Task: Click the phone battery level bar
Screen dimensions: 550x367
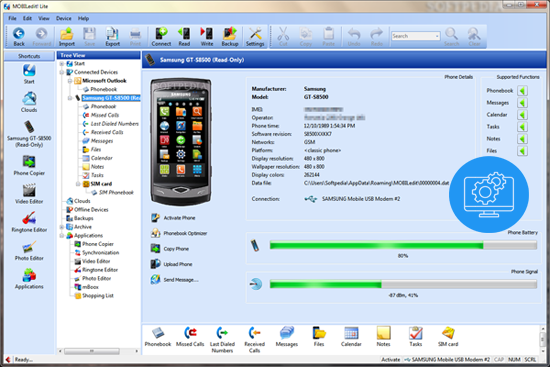Action: click(403, 245)
